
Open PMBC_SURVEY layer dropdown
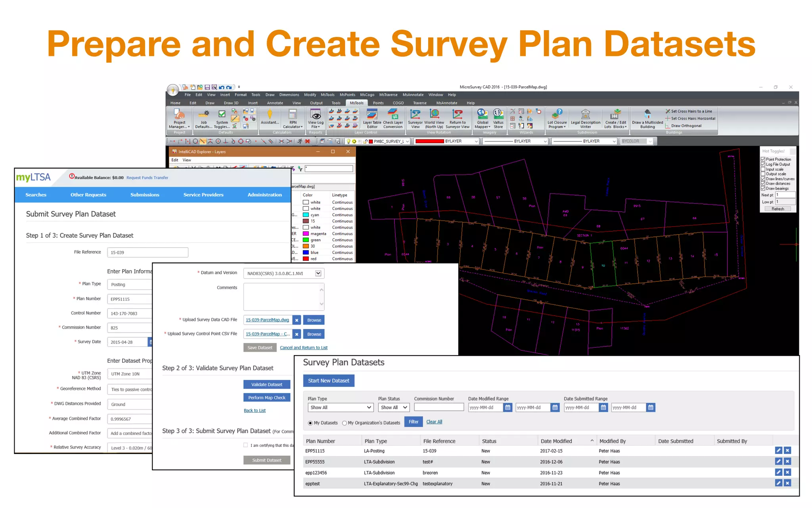[x=407, y=141]
